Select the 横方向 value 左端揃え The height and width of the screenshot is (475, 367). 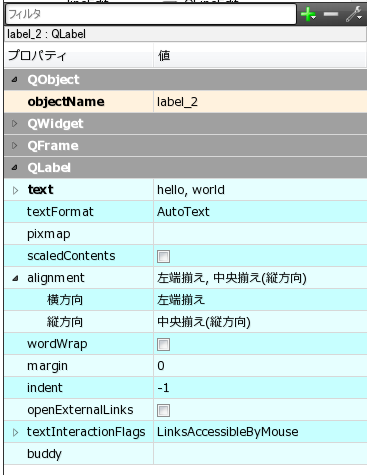181,300
